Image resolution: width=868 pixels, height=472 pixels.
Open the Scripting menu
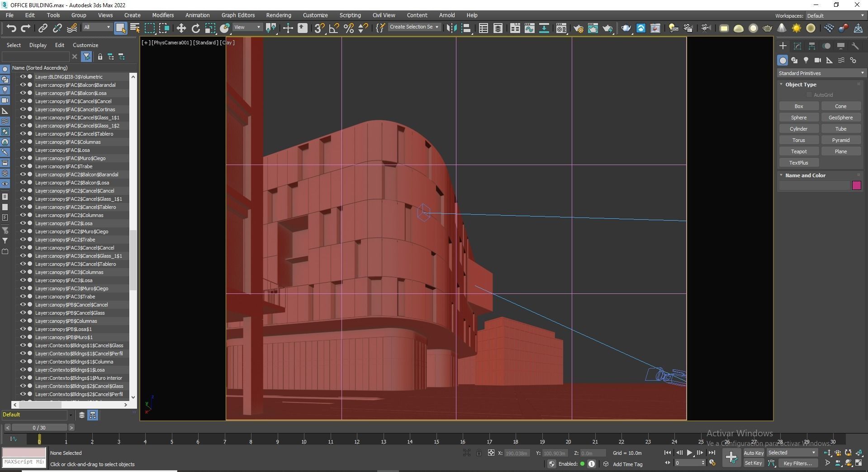click(x=350, y=15)
